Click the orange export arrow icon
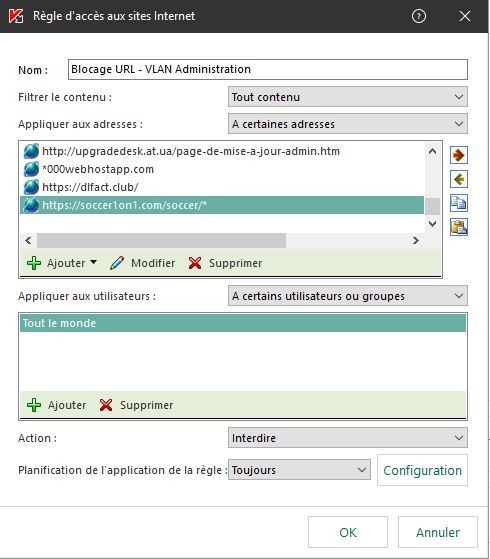The image size is (490, 559). 459,155
